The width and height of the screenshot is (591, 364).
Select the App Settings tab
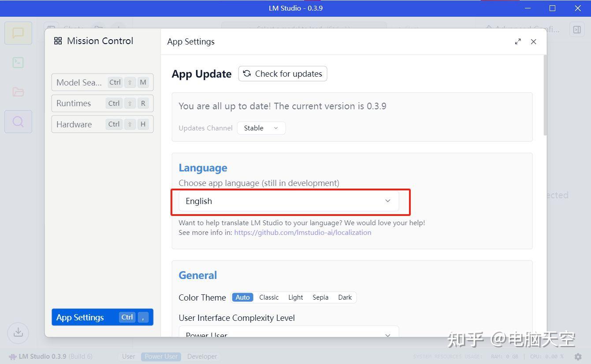[x=102, y=317]
